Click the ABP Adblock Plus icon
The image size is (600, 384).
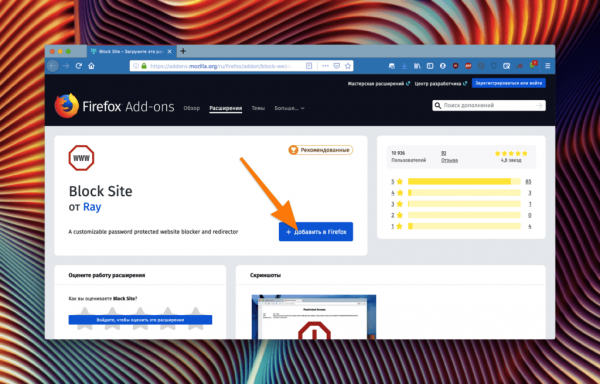(468, 66)
